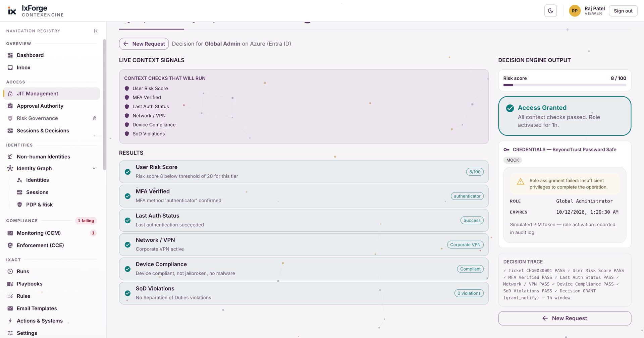Image resolution: width=644 pixels, height=338 pixels.
Task: Open Monitoring (CCM) icon
Action: point(10,233)
